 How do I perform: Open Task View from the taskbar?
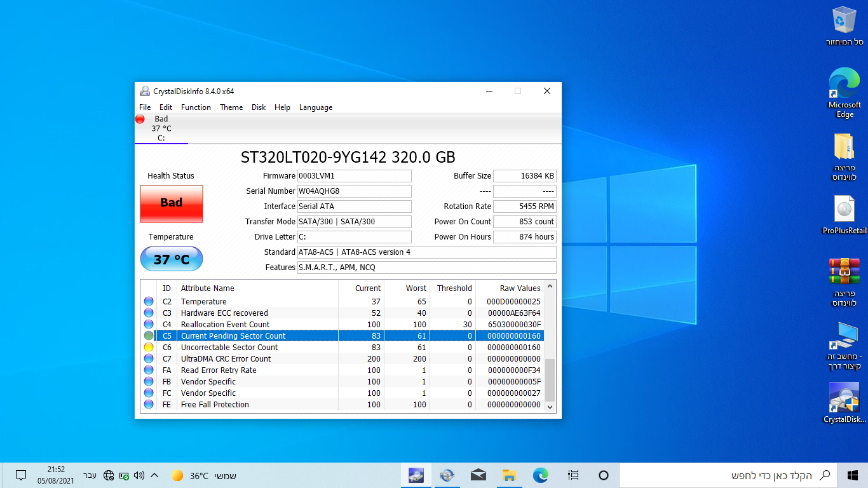point(573,475)
